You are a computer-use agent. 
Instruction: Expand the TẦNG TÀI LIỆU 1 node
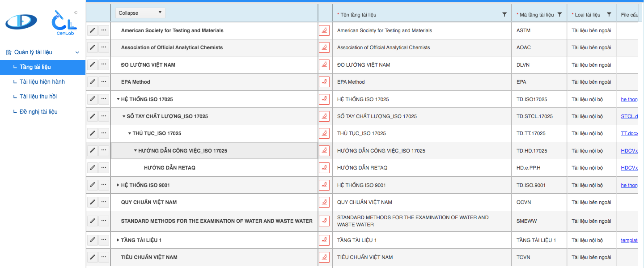pyautogui.click(x=118, y=240)
